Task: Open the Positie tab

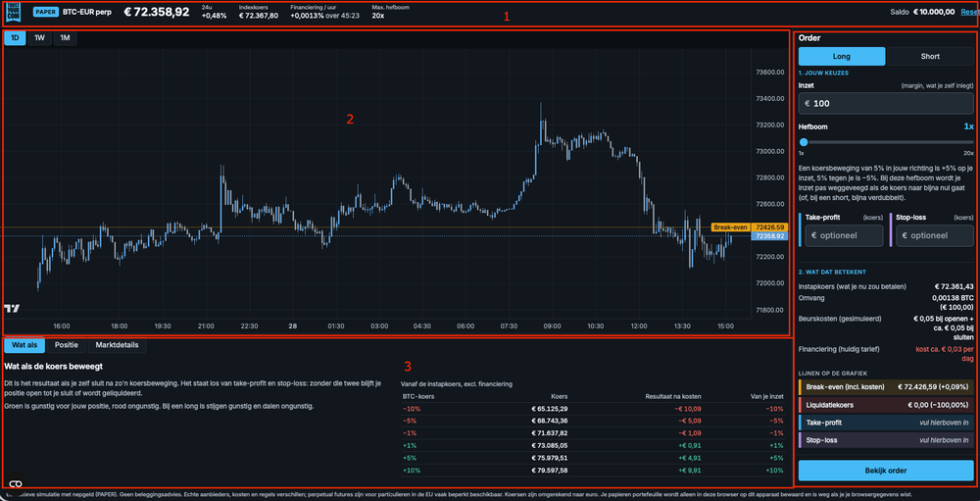Action: tap(67, 345)
